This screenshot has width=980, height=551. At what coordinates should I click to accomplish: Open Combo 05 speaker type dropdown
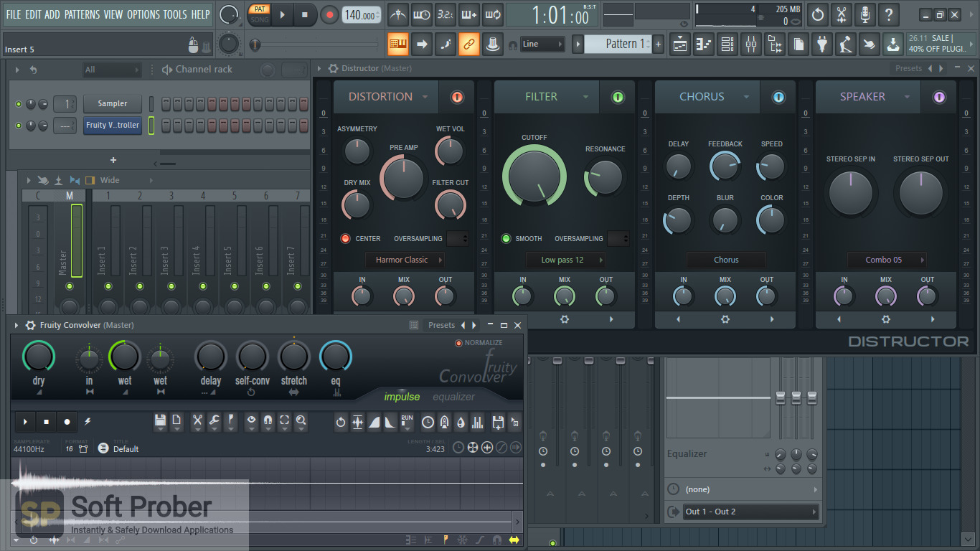click(887, 260)
